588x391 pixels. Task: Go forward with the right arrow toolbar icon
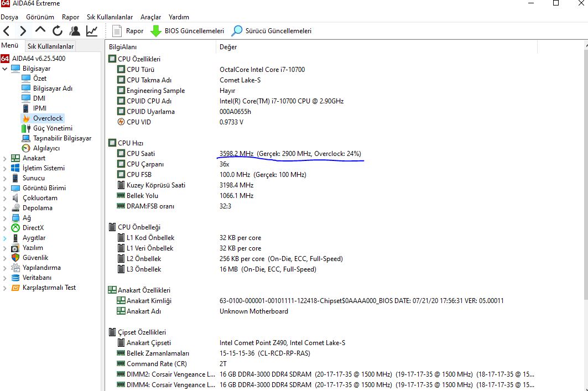[x=23, y=31]
